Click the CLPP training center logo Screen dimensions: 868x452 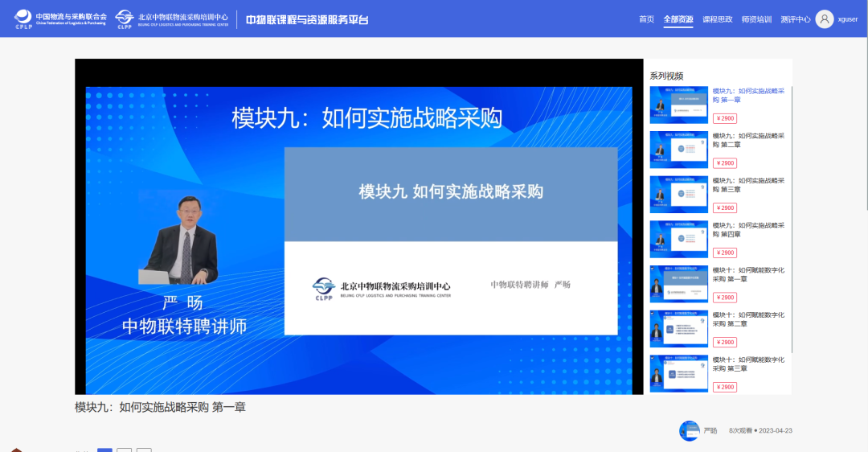coord(172,19)
